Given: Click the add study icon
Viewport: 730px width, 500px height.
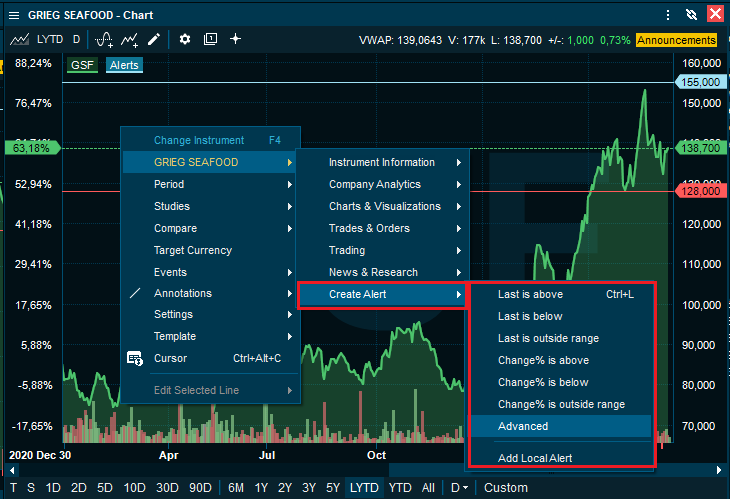Looking at the screenshot, I should [x=103, y=40].
